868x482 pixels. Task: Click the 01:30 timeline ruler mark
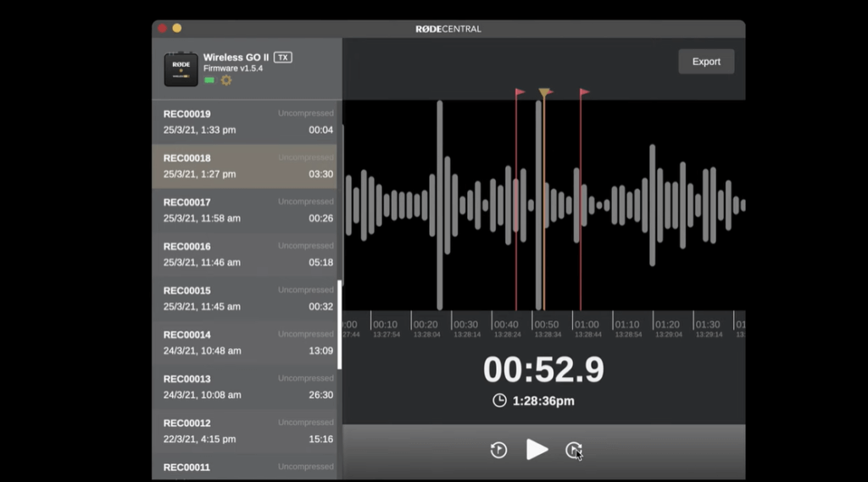pyautogui.click(x=708, y=324)
